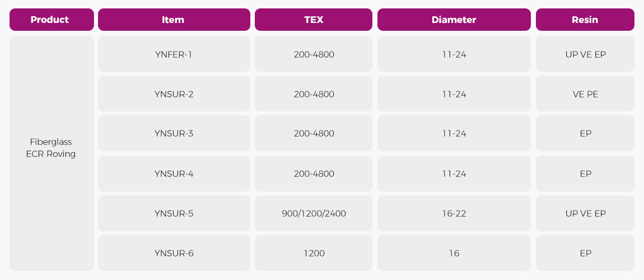Click the YNFER-1 item cell
The width and height of the screenshot is (644, 280).
click(x=174, y=54)
